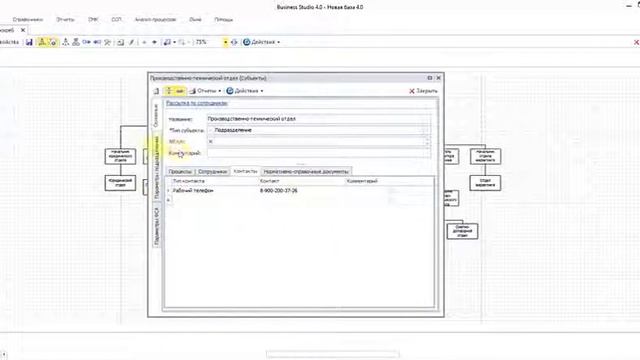640x360 pixels.
Task: Toggle the yellow highlighted hierarchy icon in main toolbar
Action: (42, 42)
